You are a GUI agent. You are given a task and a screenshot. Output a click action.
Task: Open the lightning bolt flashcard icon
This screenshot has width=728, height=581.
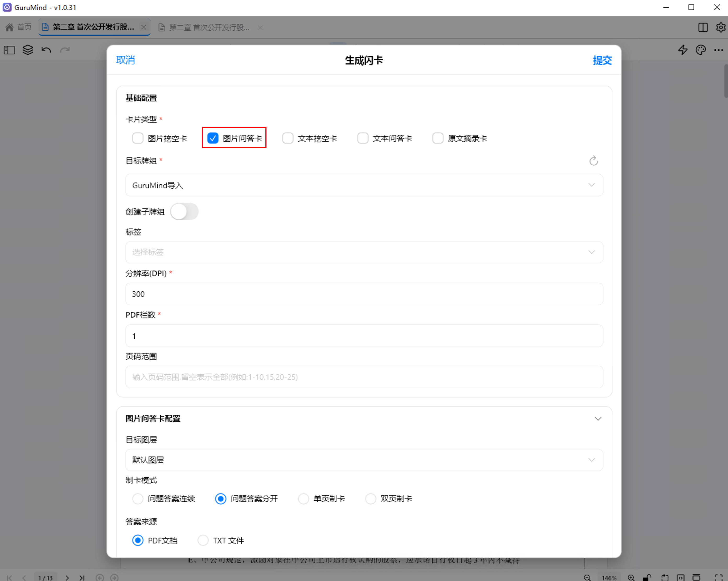tap(683, 50)
